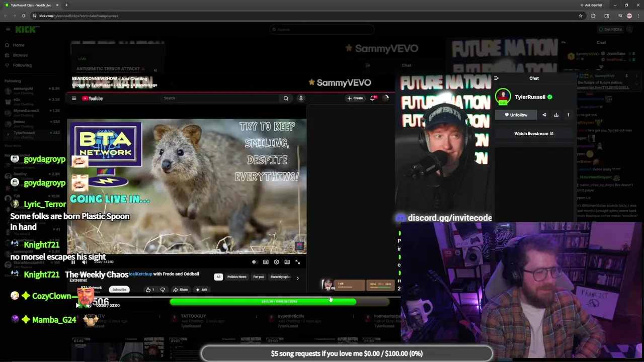Activate YouTube voice search microphone
Viewport: 644px width, 362px height.
click(x=301, y=99)
